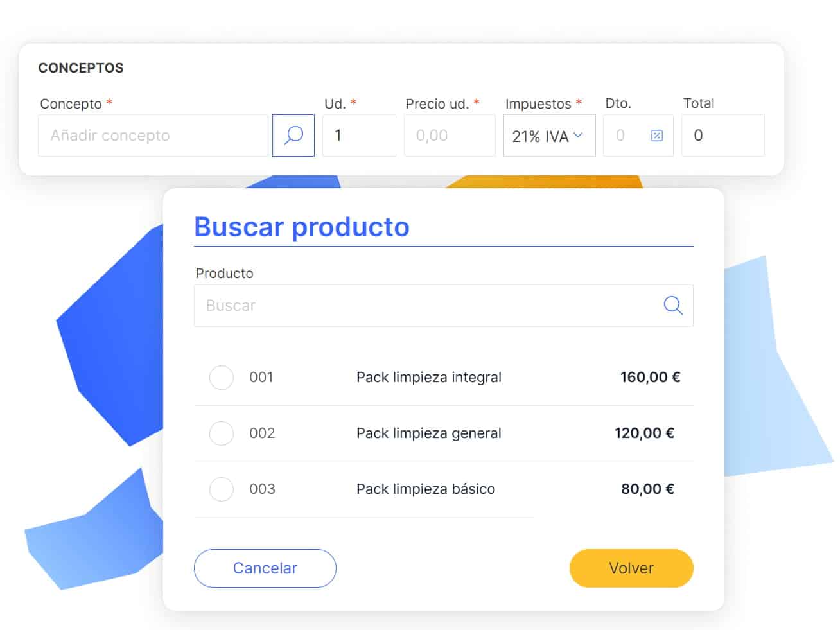Focus the Añadir concepto input field

[153, 136]
